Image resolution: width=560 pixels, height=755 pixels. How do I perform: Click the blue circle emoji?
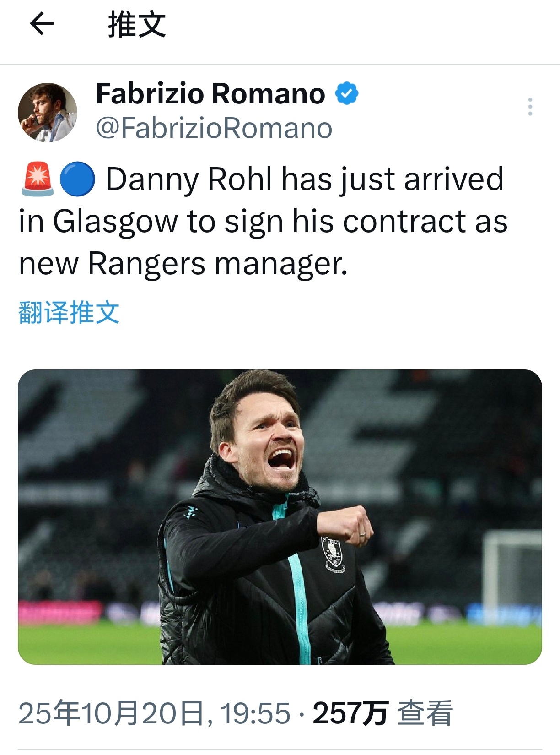[77, 179]
